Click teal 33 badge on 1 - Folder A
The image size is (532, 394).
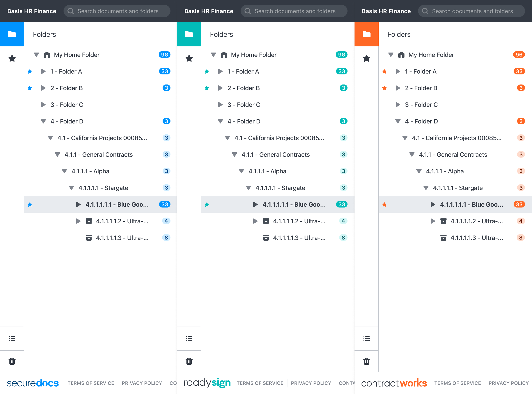pos(342,71)
